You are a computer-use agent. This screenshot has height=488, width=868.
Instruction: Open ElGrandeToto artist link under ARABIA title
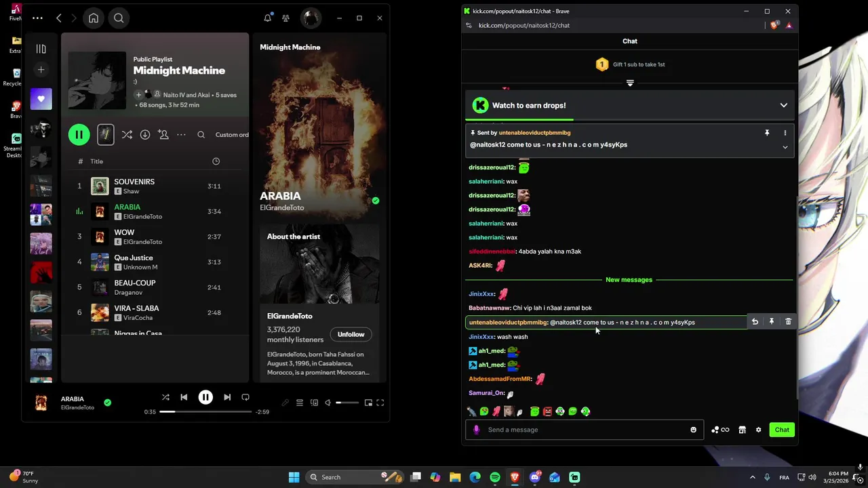click(x=282, y=208)
